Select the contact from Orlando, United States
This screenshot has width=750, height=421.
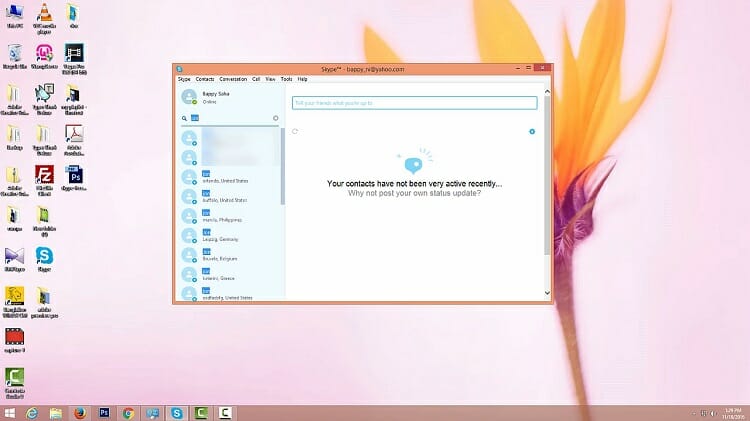coord(230,177)
